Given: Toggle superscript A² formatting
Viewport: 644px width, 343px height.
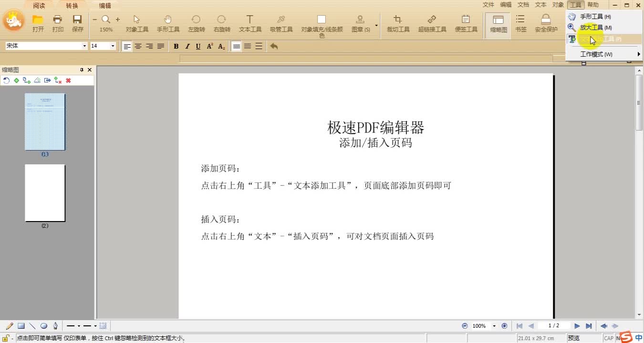Looking at the screenshot, I should point(210,46).
